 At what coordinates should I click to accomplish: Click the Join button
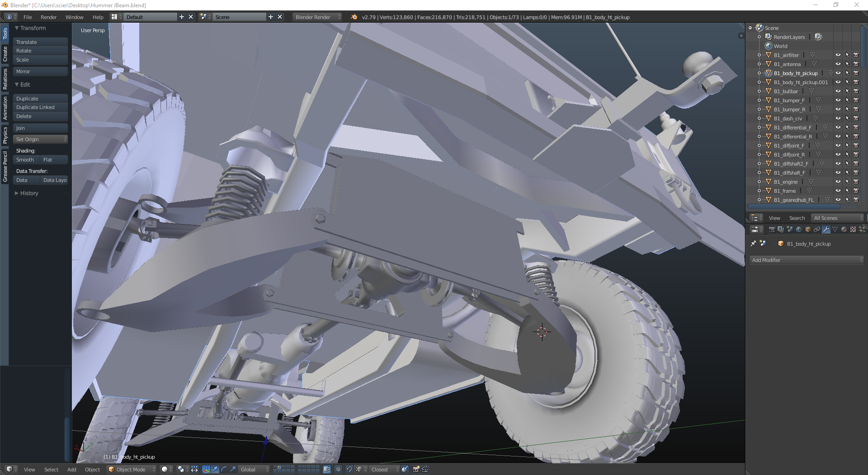pos(40,128)
